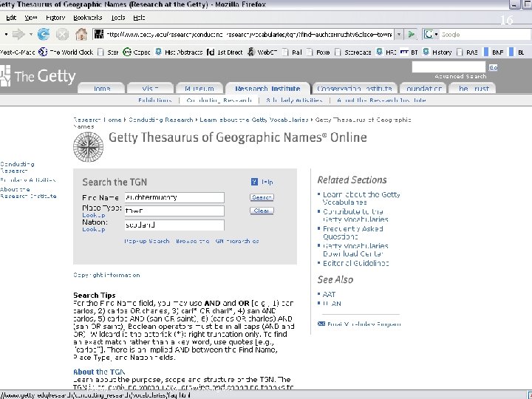This screenshot has width=532, height=399.
Task: Open the BT bookmark
Action: (409, 52)
